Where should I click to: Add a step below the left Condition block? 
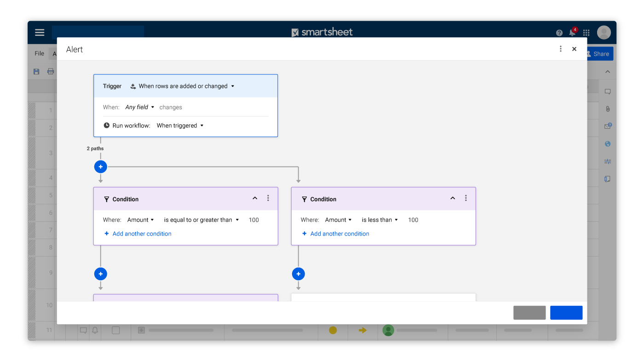(x=100, y=274)
